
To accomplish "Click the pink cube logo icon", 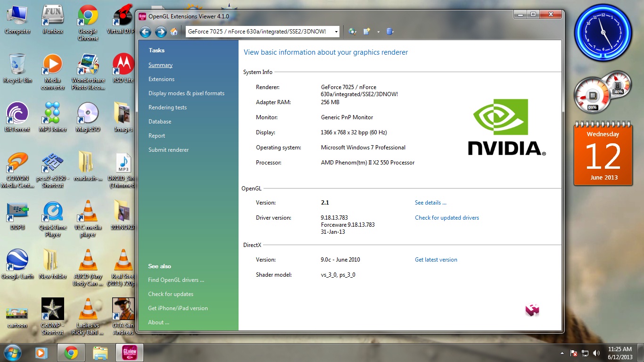I will (532, 310).
